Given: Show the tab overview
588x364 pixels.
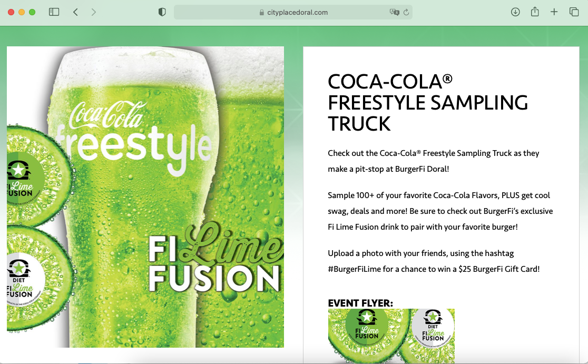Looking at the screenshot, I should coord(574,12).
